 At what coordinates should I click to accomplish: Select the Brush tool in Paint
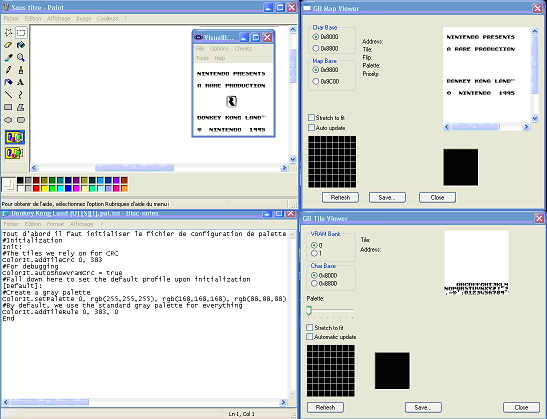(21, 70)
